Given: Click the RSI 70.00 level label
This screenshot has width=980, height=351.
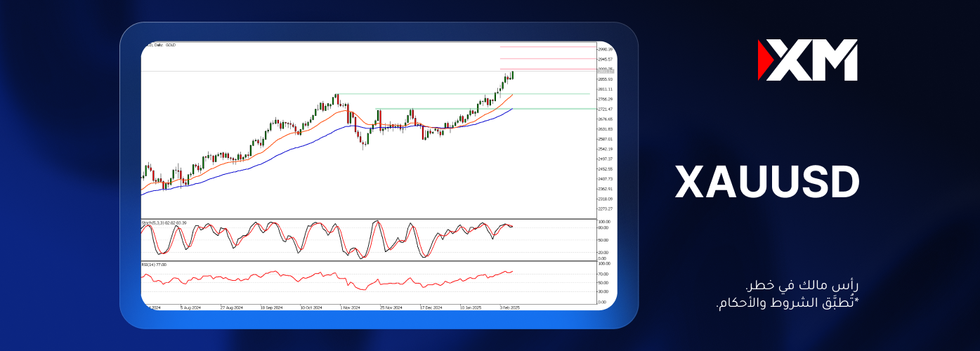Looking at the screenshot, I should click(x=603, y=274).
